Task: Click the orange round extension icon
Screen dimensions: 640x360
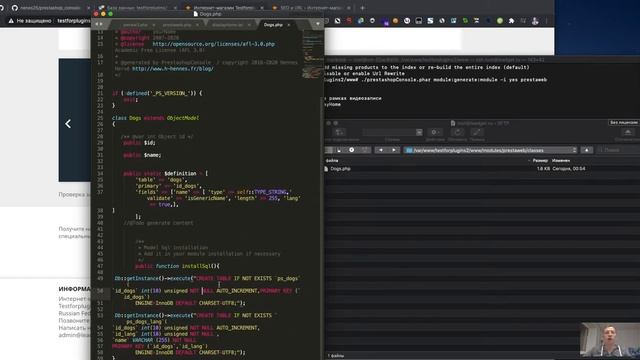Action: [x=395, y=21]
